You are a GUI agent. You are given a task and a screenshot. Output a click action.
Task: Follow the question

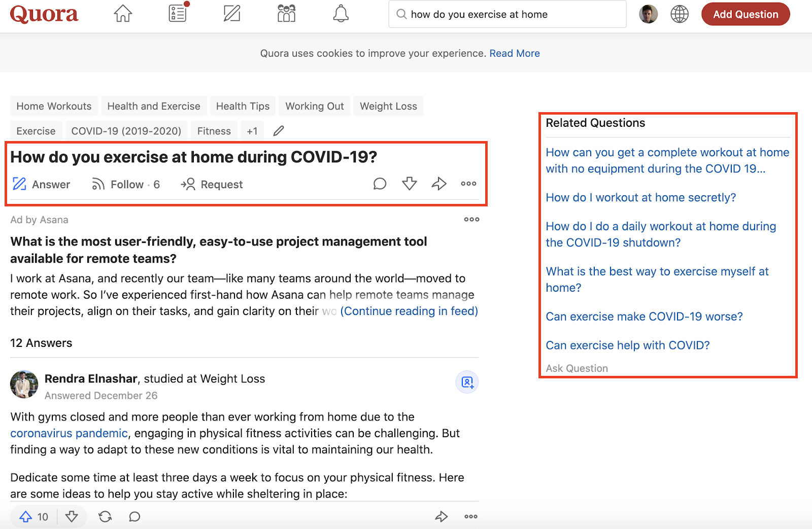coord(125,184)
